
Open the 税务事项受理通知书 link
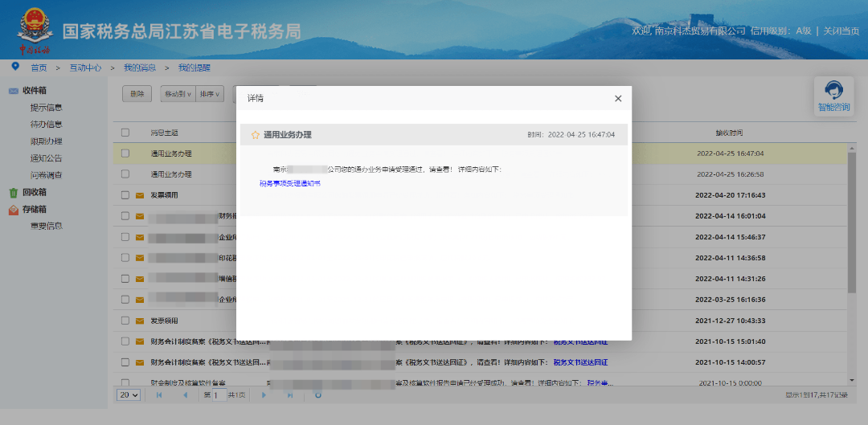click(289, 183)
